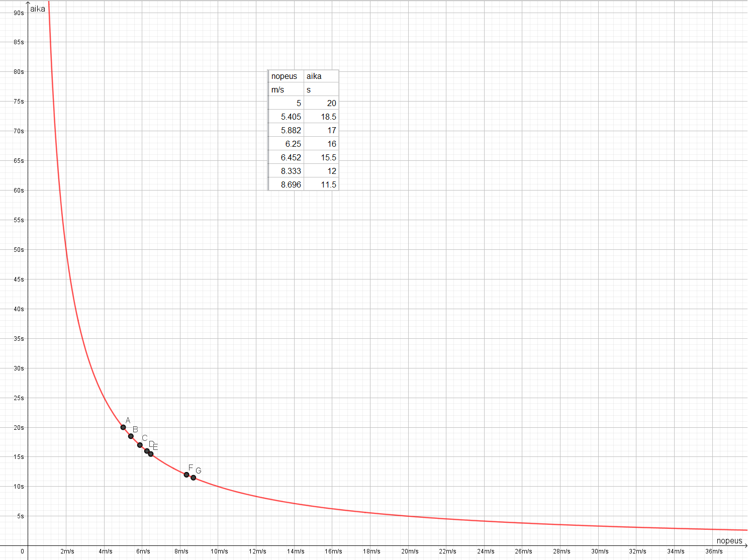
Task: Click the nopeus axis label
Action: click(729, 540)
